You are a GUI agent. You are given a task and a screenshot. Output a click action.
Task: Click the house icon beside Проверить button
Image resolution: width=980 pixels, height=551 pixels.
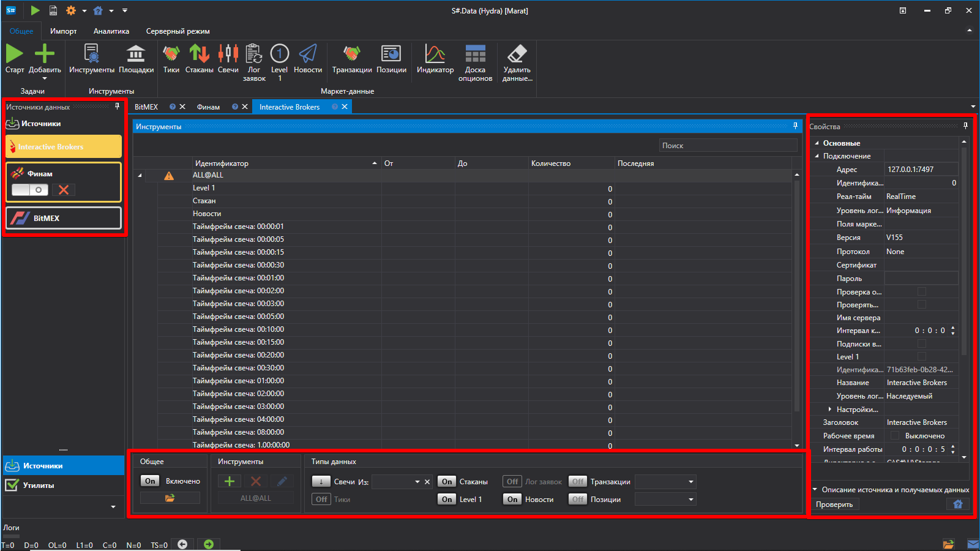click(958, 504)
